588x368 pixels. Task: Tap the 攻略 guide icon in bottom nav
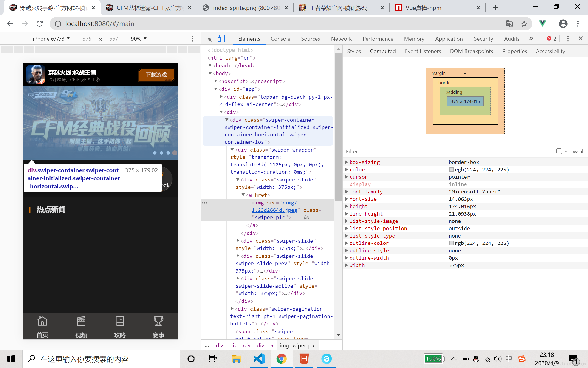coord(120,321)
